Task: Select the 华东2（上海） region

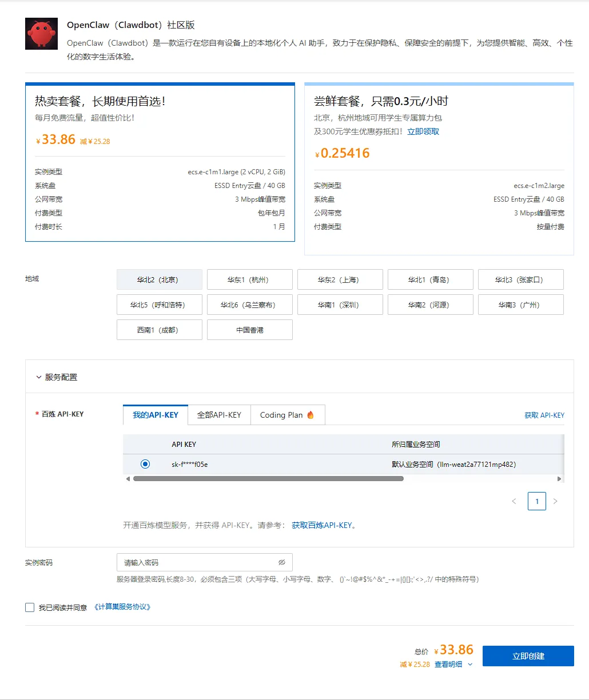Action: point(340,280)
